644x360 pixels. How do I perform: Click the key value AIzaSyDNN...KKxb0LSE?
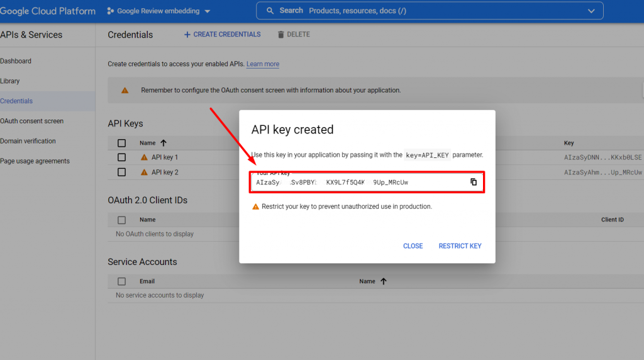tap(602, 157)
